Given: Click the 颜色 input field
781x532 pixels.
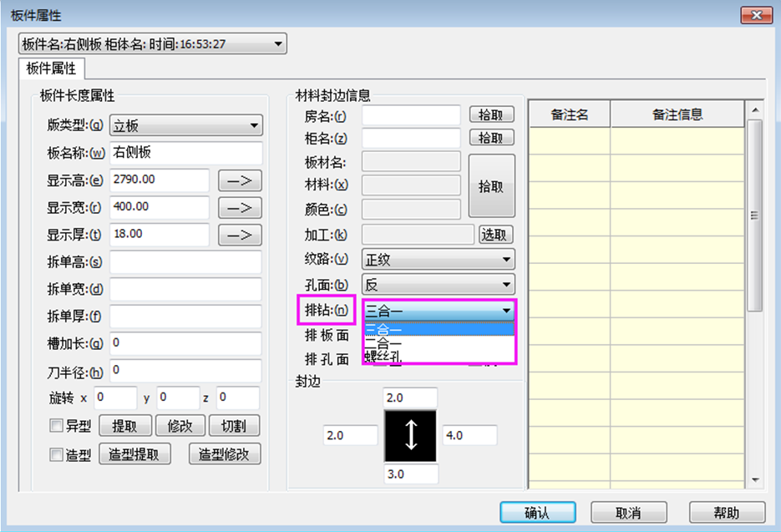Looking at the screenshot, I should [x=411, y=209].
